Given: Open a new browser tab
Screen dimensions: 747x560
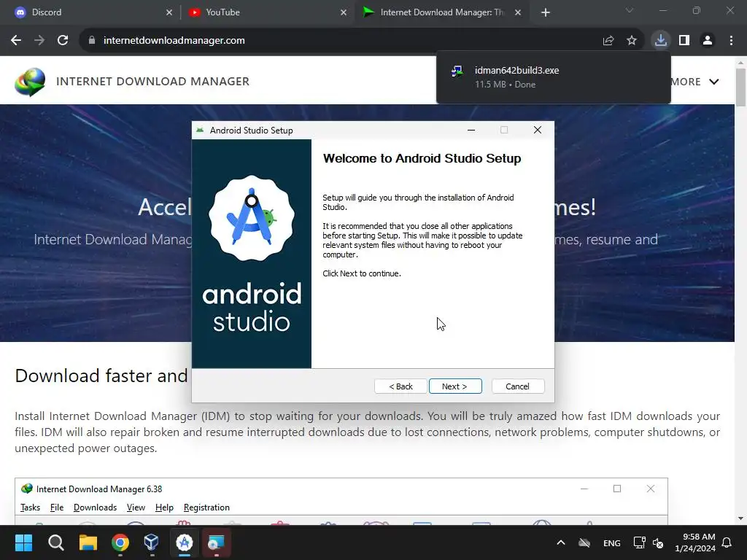Looking at the screenshot, I should 546,12.
